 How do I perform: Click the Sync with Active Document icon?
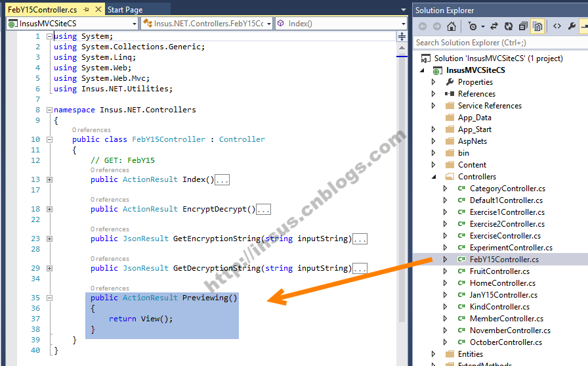click(x=494, y=26)
